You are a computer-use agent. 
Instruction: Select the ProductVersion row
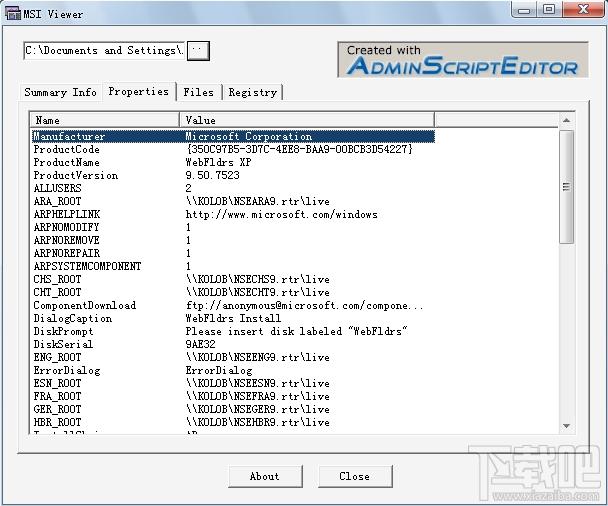[233, 175]
